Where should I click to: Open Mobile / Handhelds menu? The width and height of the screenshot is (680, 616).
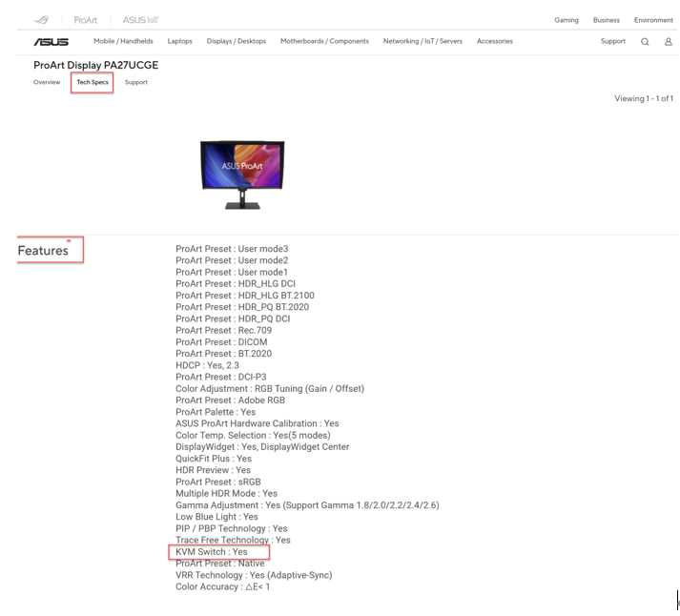pyautogui.click(x=123, y=41)
